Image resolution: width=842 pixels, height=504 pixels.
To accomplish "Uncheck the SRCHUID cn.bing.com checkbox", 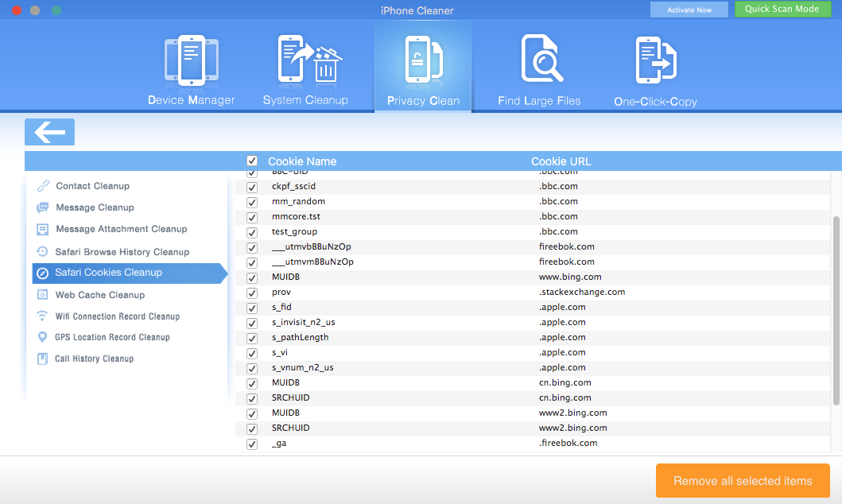I will [252, 399].
